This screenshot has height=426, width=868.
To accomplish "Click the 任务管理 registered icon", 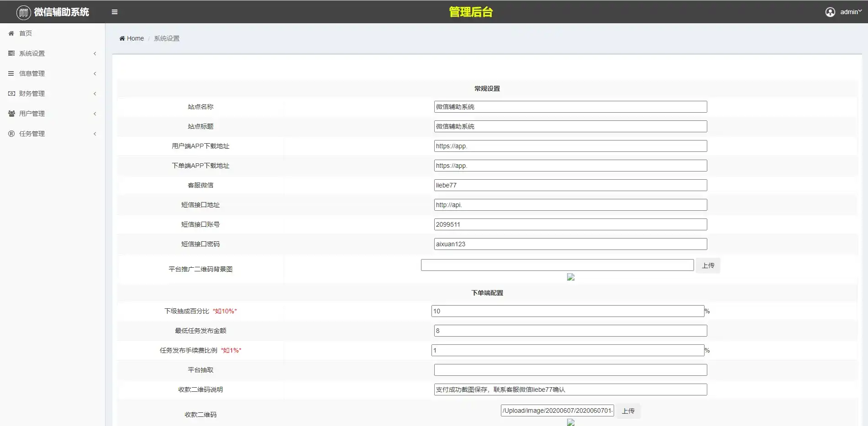I will (x=11, y=134).
